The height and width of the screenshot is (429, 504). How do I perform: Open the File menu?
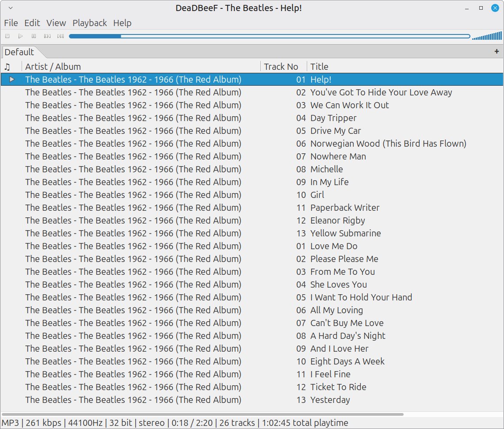11,23
